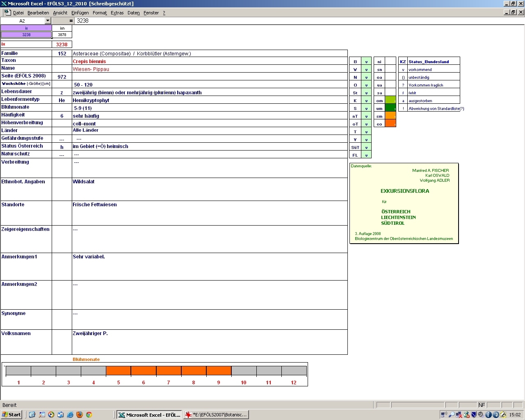The width and height of the screenshot is (525, 420).
Task: Open the Einfügen menu
Action: point(80,13)
